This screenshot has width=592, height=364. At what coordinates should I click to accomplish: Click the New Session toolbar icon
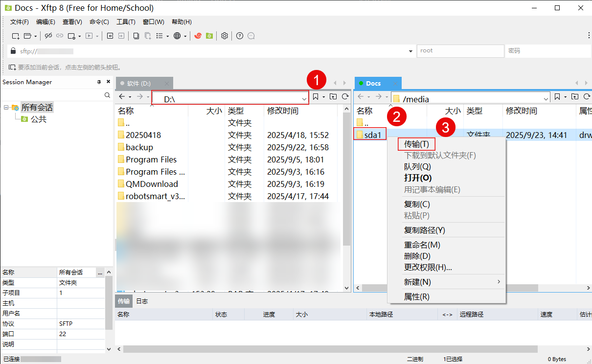[x=16, y=36]
